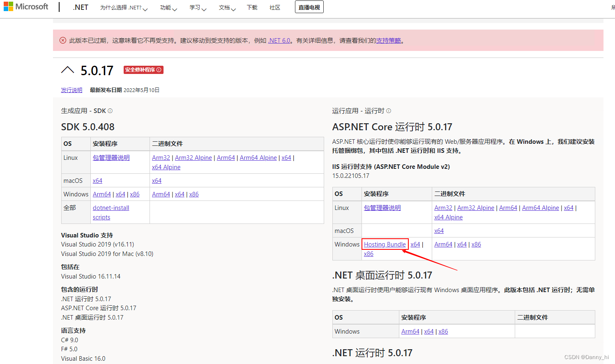Download ASP.NET Core macOS x64 binary
The width and height of the screenshot is (615, 364).
[x=439, y=231]
